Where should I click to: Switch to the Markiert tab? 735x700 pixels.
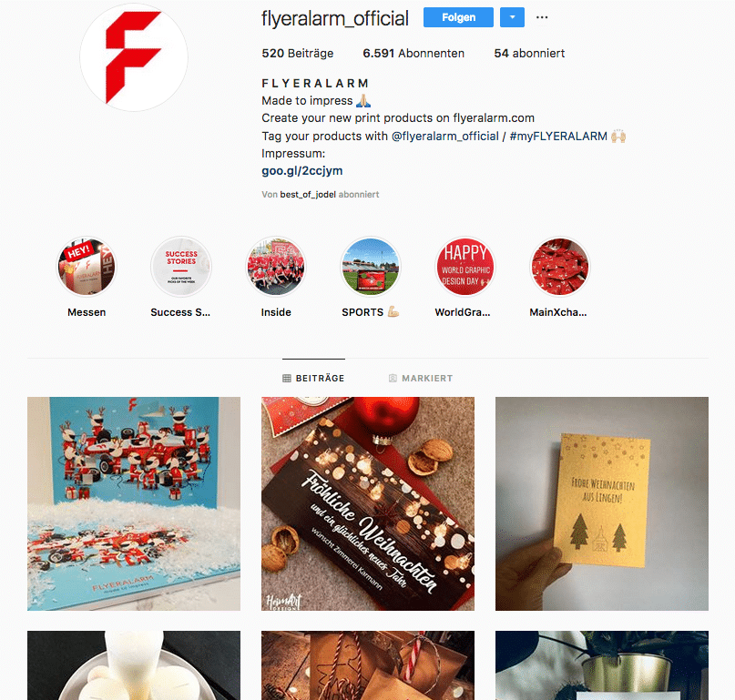coord(421,378)
